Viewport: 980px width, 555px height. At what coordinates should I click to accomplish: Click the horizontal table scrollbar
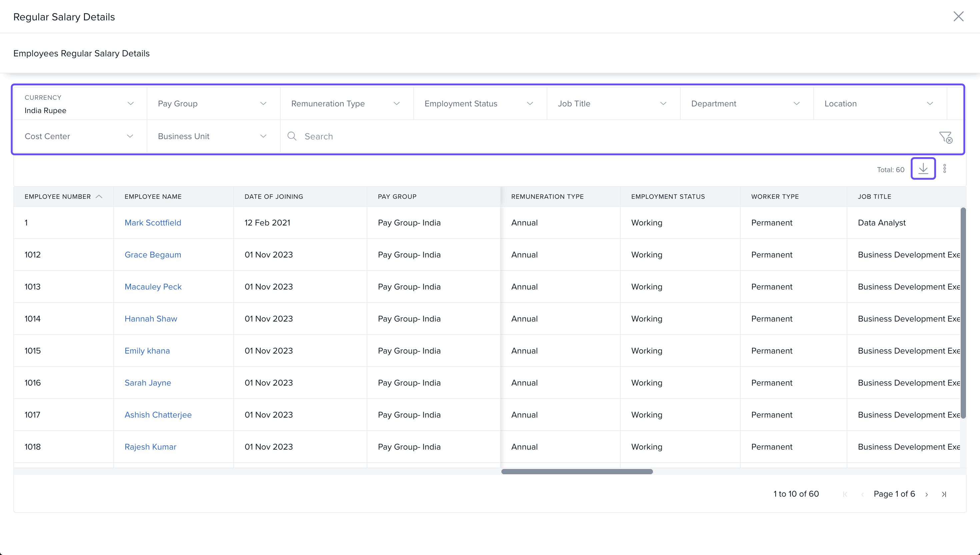[577, 472]
